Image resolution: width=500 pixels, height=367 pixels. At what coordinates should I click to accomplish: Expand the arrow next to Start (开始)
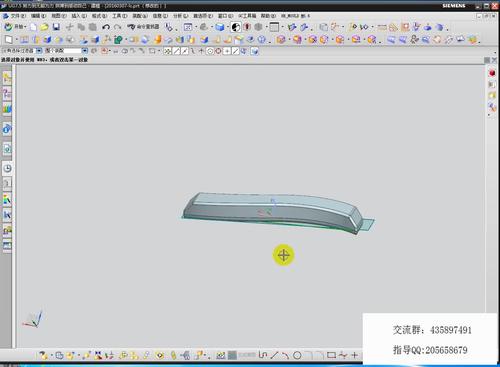click(25, 27)
